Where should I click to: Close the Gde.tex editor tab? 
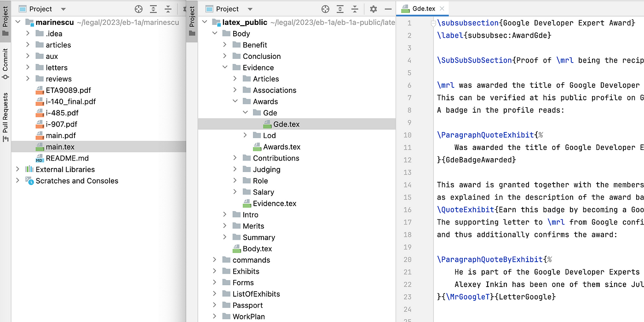click(442, 9)
